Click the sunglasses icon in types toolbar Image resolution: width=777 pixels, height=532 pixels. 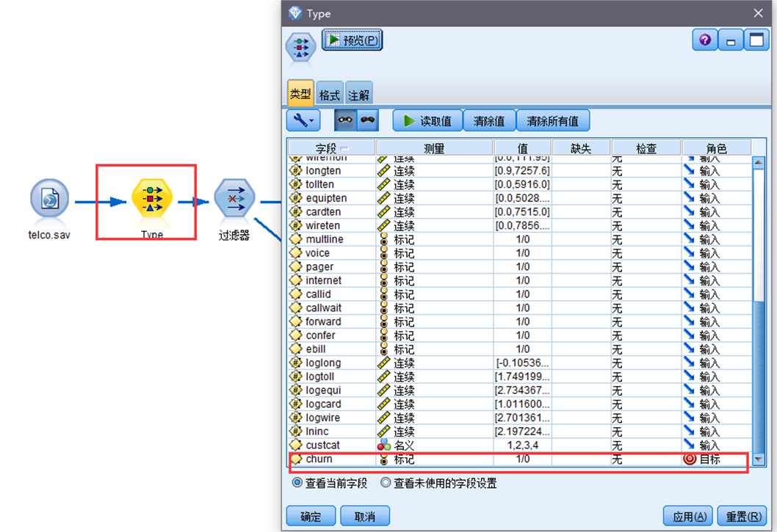(x=368, y=120)
